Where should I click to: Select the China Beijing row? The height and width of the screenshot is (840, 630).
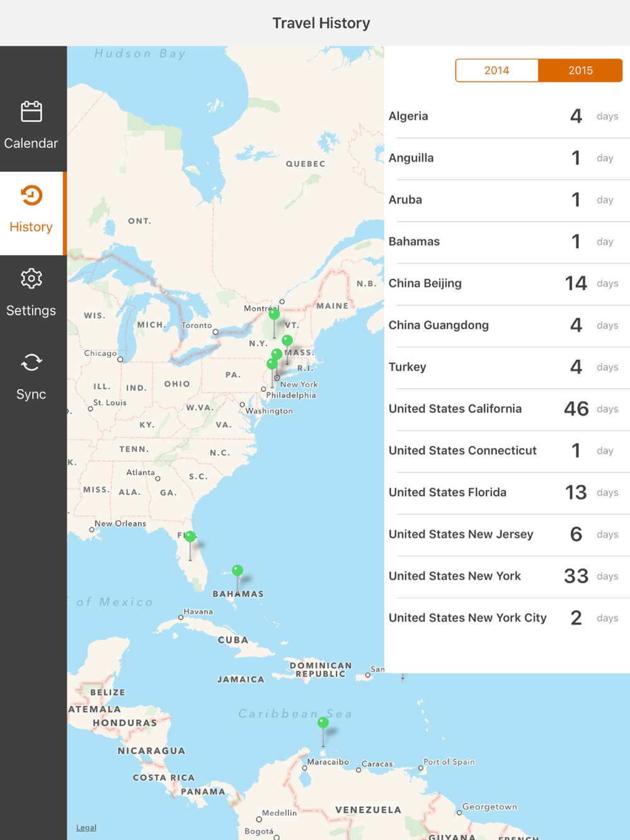(x=507, y=283)
